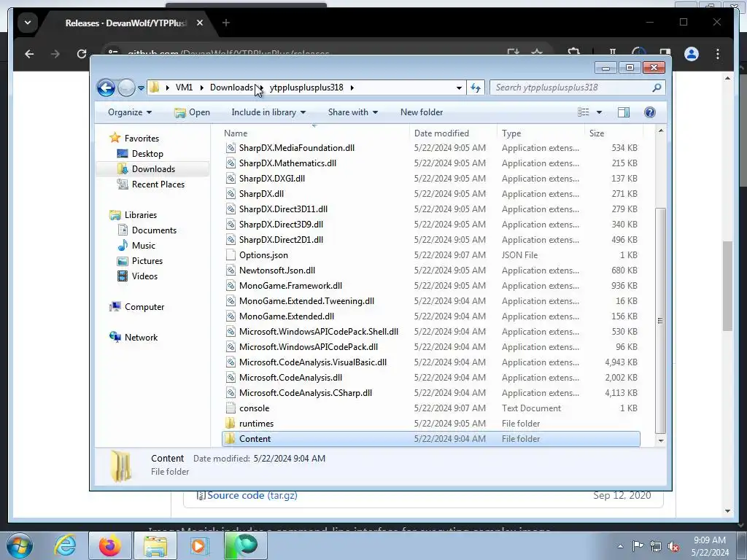Open the address bar history dropdown
The height and width of the screenshot is (560, 747).
coord(459,87)
